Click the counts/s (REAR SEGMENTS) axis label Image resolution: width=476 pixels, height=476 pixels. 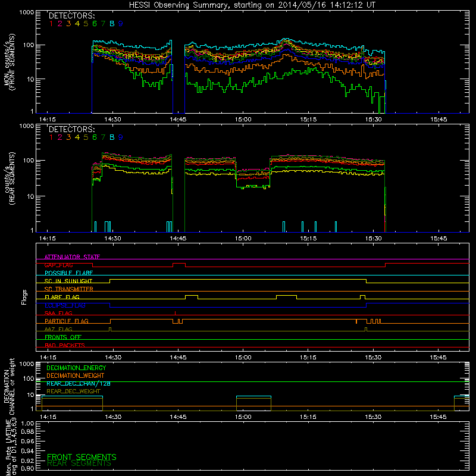pos(10,178)
